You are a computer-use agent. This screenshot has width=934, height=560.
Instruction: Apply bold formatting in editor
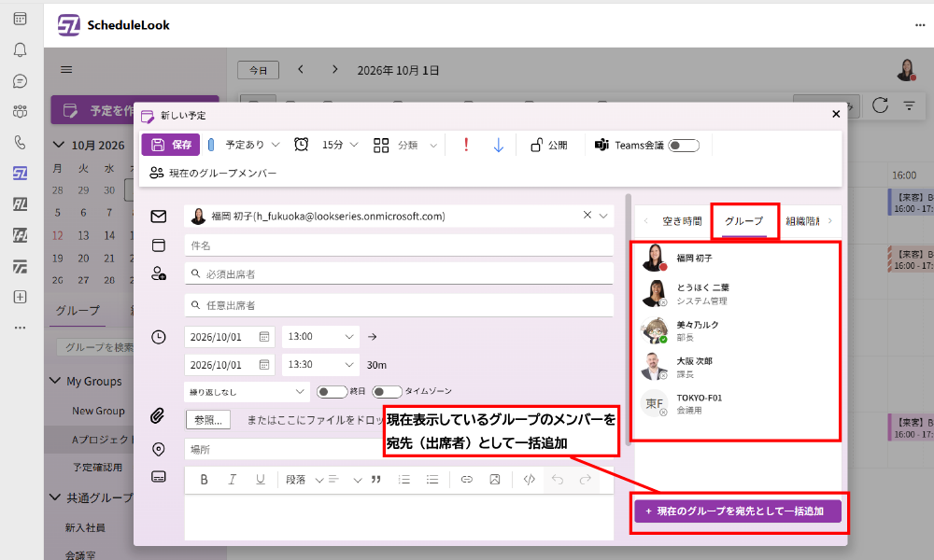point(204,480)
